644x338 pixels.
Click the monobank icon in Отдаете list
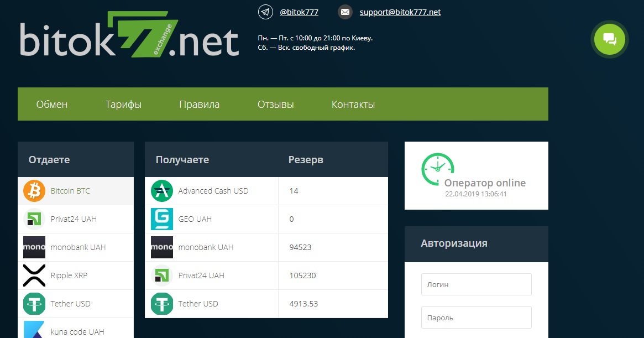34,247
